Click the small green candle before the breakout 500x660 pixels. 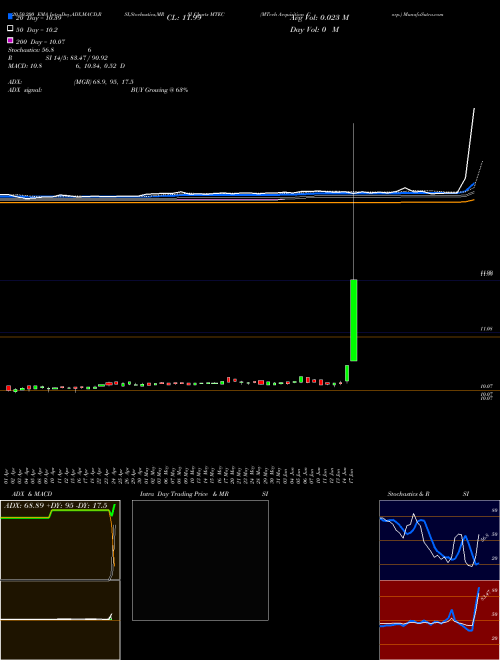point(347,373)
